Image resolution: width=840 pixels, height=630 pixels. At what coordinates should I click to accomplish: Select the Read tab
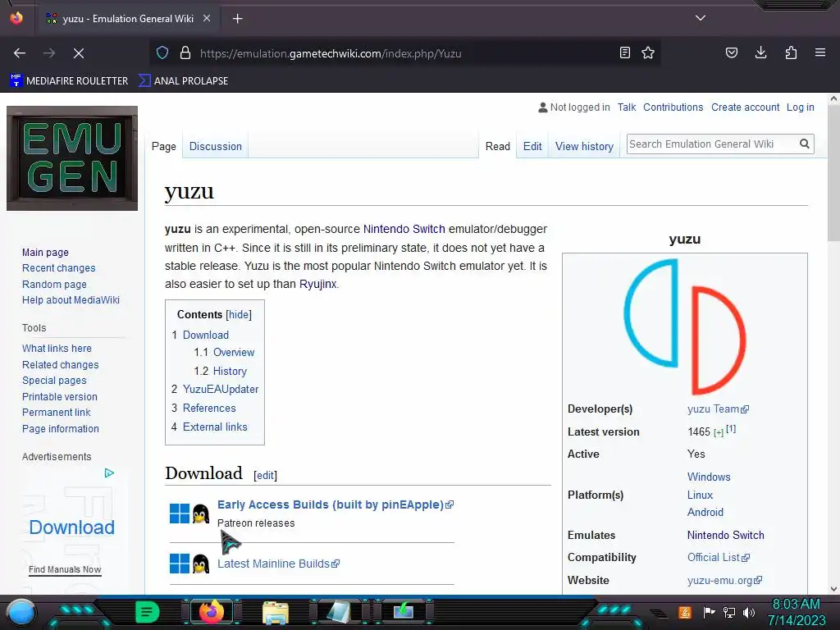pyautogui.click(x=498, y=146)
